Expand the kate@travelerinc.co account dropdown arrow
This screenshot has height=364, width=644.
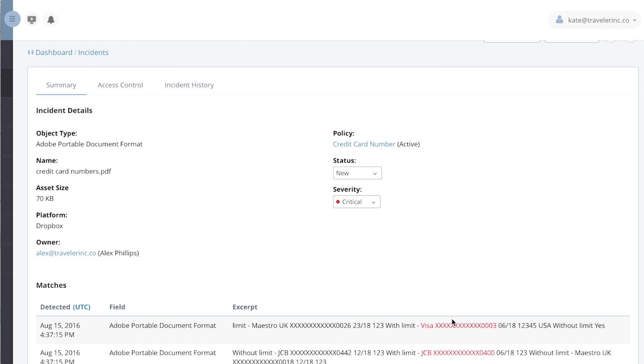point(635,20)
